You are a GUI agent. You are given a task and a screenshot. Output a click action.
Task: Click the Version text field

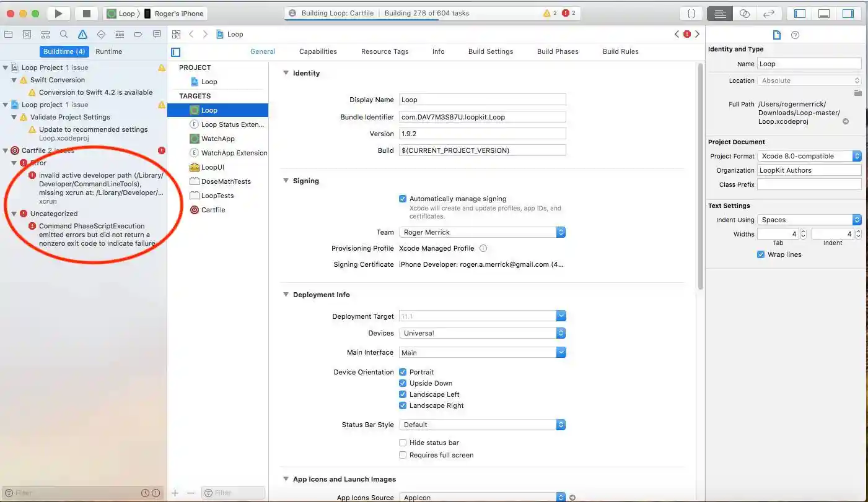482,134
